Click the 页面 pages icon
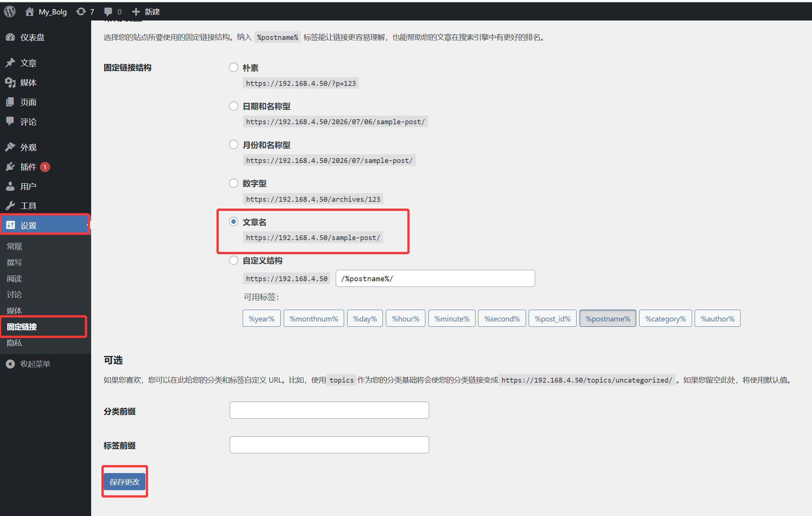 tap(11, 102)
